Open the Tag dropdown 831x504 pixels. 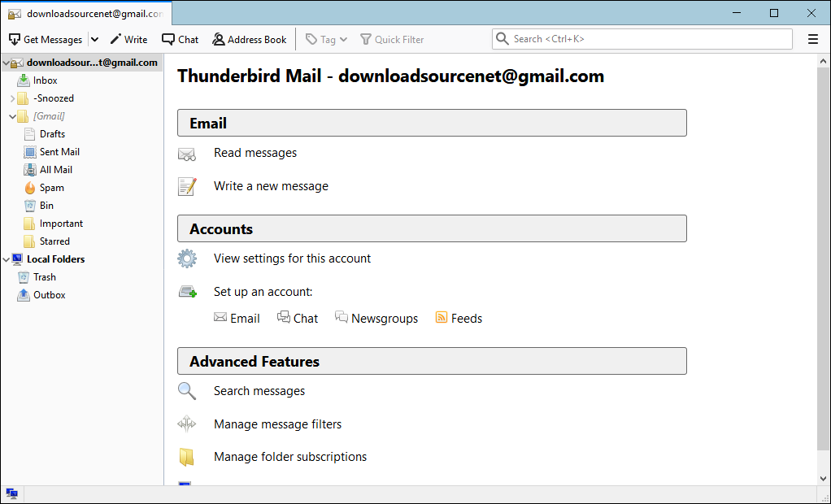tap(327, 39)
